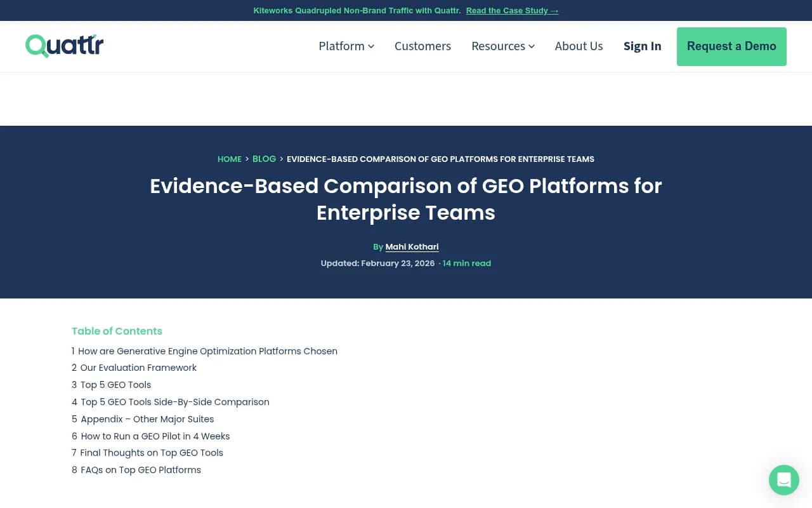Screen dimensions: 812x508
Task: View author profile of Mahi Kothari
Action: point(412,246)
